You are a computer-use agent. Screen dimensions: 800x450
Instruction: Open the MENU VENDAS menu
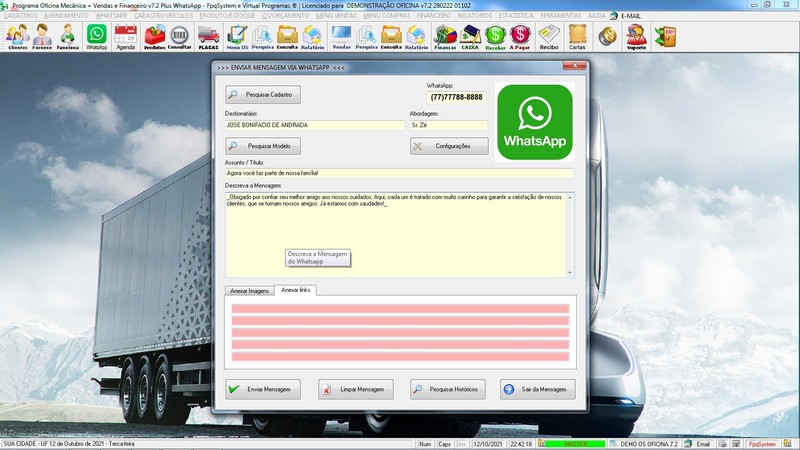pos(336,16)
